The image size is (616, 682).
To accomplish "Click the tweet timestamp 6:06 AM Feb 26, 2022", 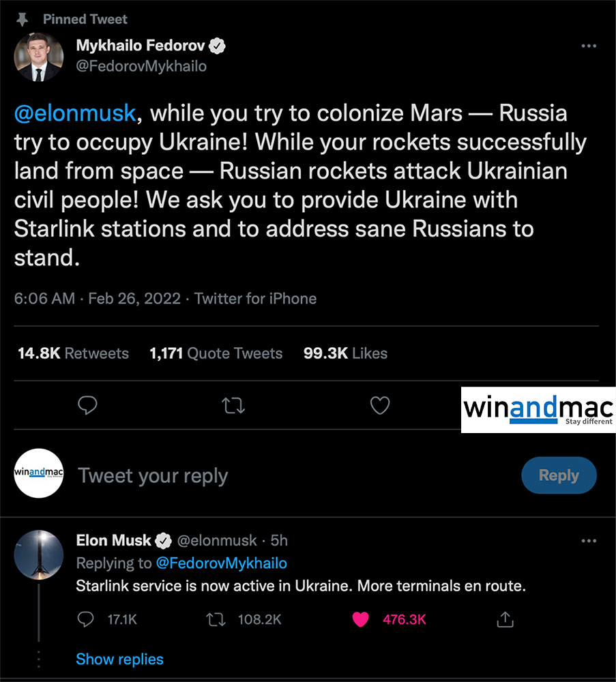I will click(x=97, y=299).
